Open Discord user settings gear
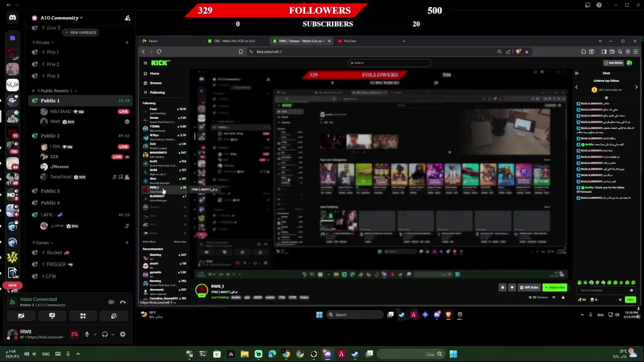The image size is (644, 362). point(123,334)
